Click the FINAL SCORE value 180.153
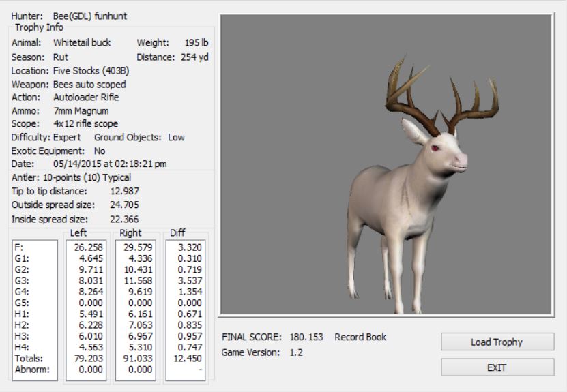 coord(305,337)
